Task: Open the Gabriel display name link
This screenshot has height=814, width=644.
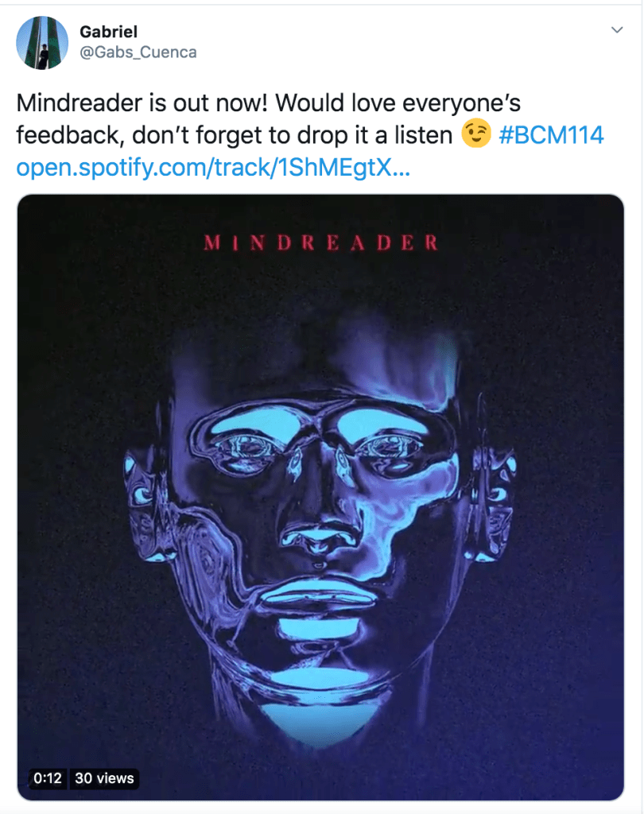Action: coord(109,32)
